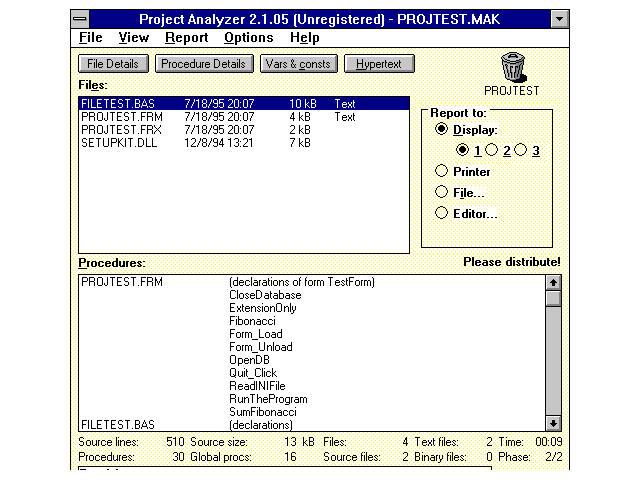This screenshot has height=480, width=640.
Task: Select Printer as report target
Action: pos(442,172)
